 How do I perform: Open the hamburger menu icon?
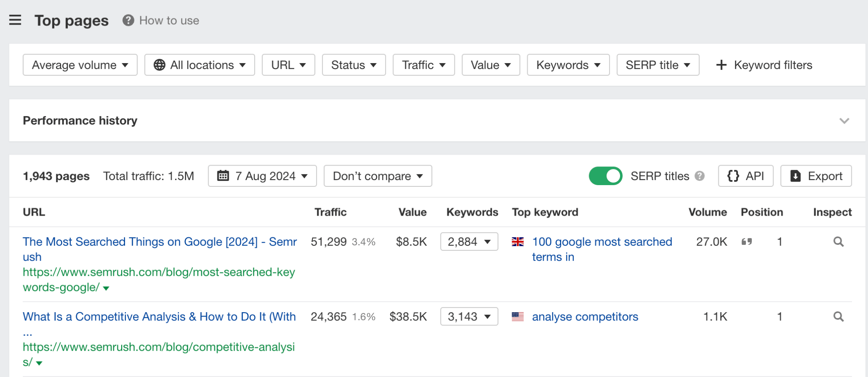(x=15, y=20)
